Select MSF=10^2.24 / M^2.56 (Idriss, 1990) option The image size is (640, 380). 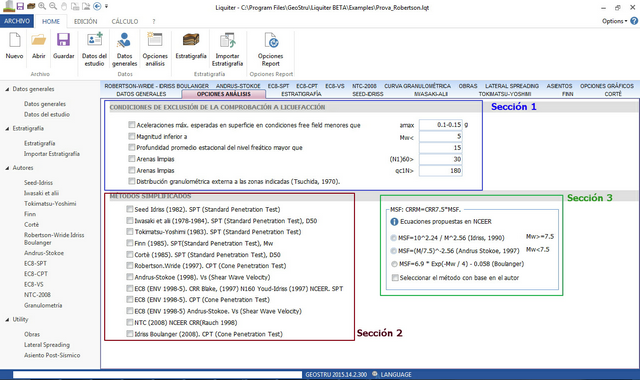(x=394, y=238)
